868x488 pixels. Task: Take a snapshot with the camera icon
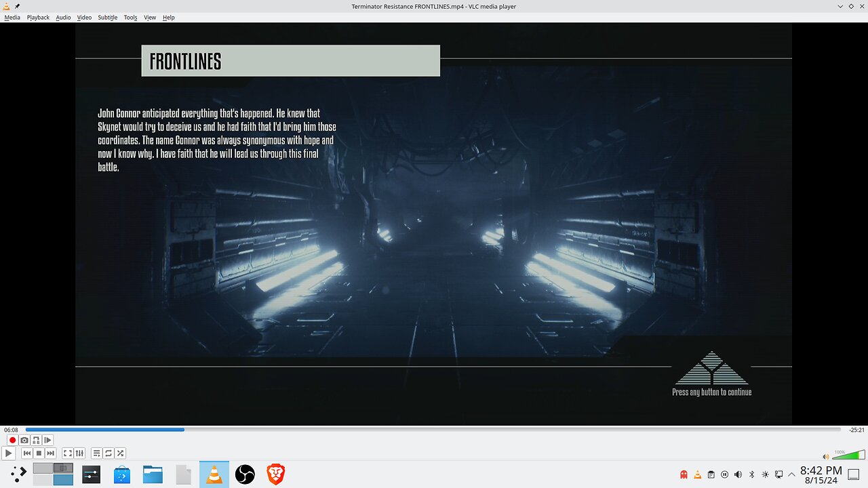click(x=24, y=441)
